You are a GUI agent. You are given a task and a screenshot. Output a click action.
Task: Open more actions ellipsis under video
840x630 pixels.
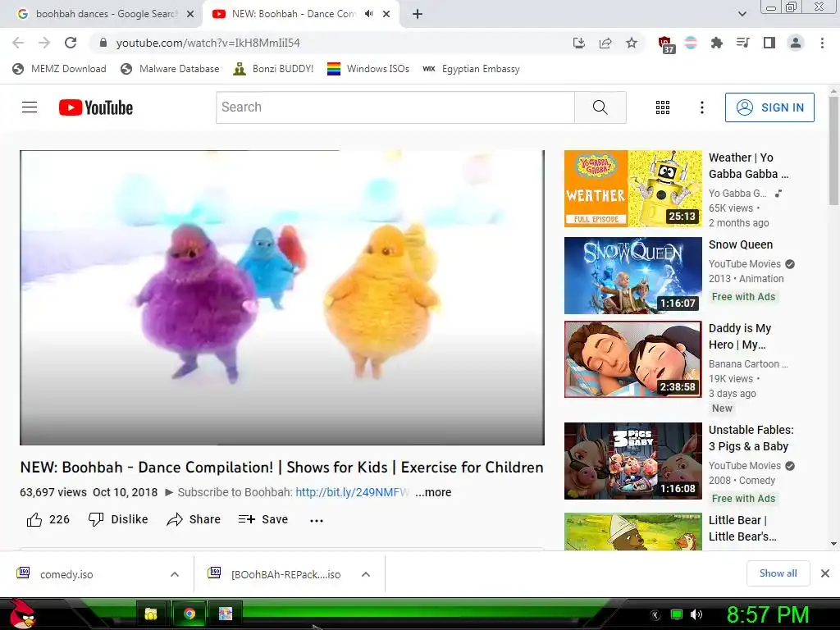pyautogui.click(x=317, y=520)
